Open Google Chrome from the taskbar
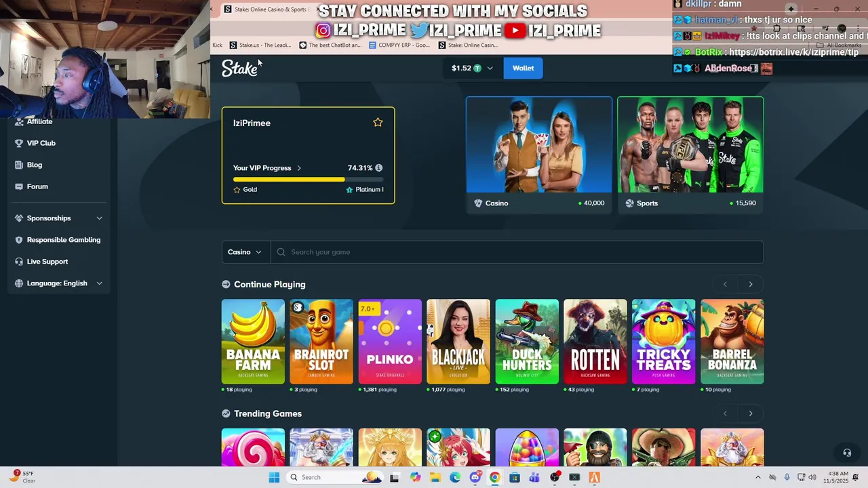This screenshot has height=488, width=868. coord(495,477)
